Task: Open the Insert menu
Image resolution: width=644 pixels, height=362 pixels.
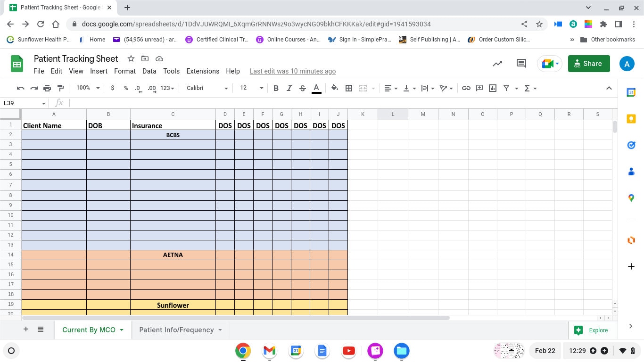Action: pyautogui.click(x=99, y=71)
